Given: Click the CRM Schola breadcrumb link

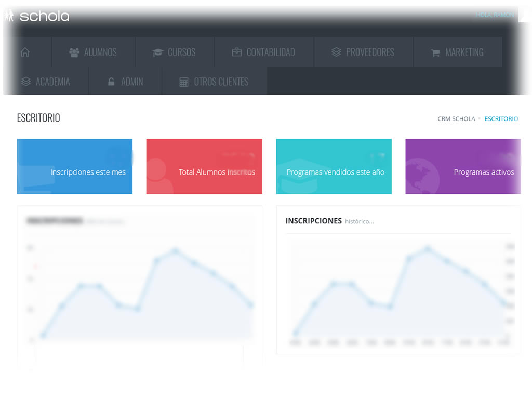Looking at the screenshot, I should (456, 119).
